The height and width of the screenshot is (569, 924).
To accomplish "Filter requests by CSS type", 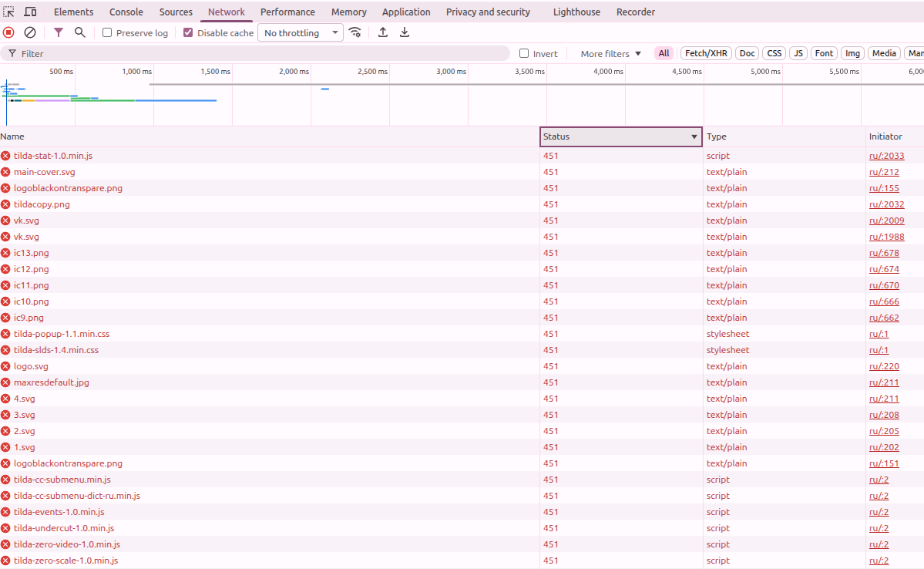I will coord(774,53).
